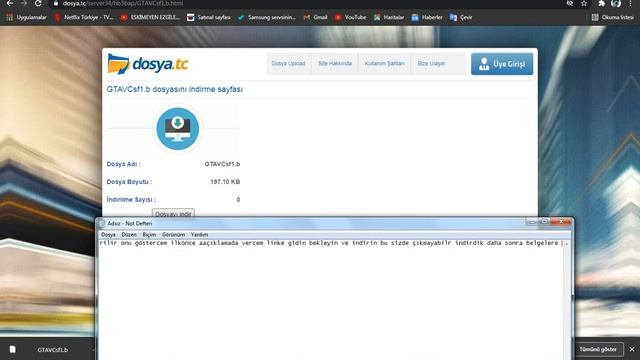Screen dimensions: 640x360
Task: Maximize the Not Defteri window
Action: pos(544,222)
